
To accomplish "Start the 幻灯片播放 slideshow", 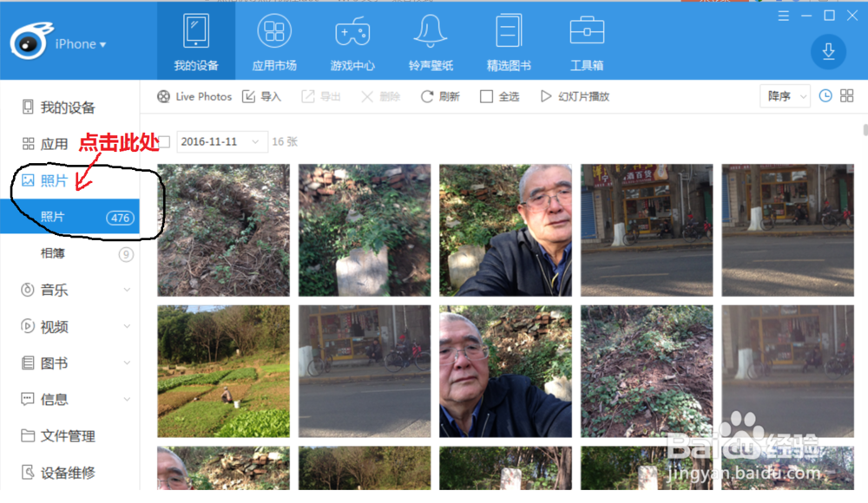I will tap(575, 97).
